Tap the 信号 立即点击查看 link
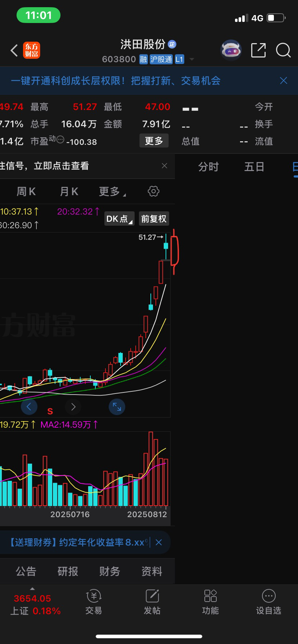 (x=45, y=166)
